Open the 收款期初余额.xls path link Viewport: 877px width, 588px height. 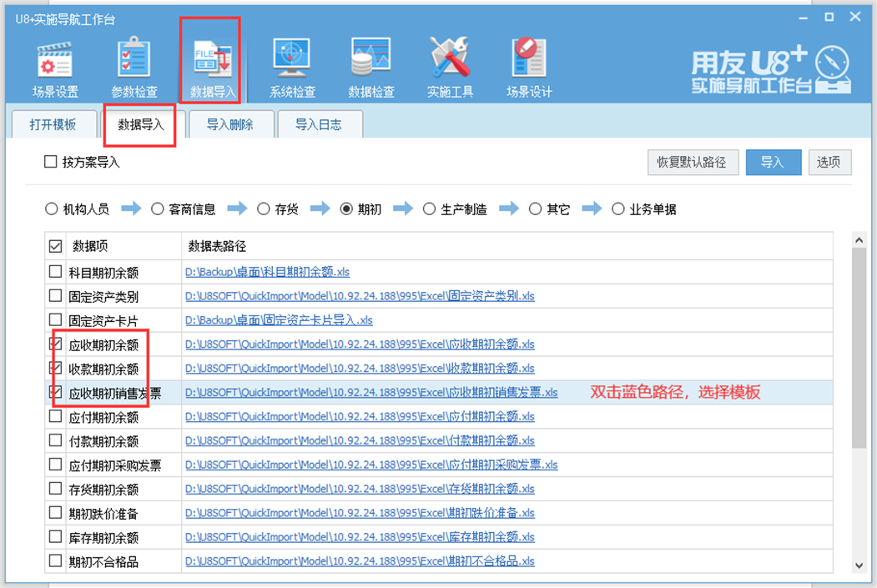coord(360,369)
